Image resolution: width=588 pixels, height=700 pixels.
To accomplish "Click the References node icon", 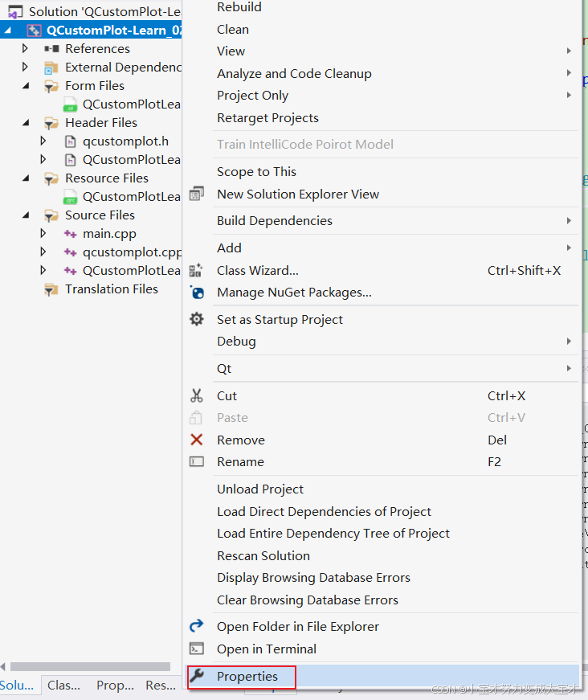I will [x=51, y=49].
